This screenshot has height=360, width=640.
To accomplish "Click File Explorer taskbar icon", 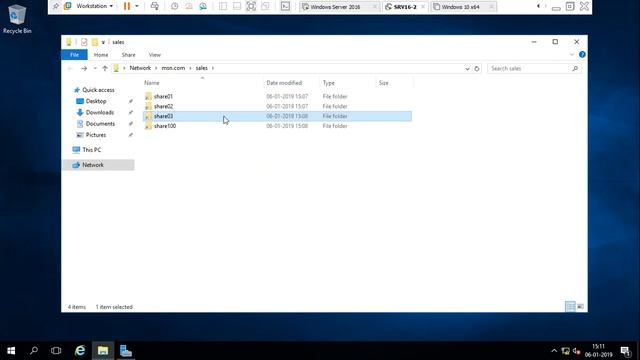I will click(103, 351).
